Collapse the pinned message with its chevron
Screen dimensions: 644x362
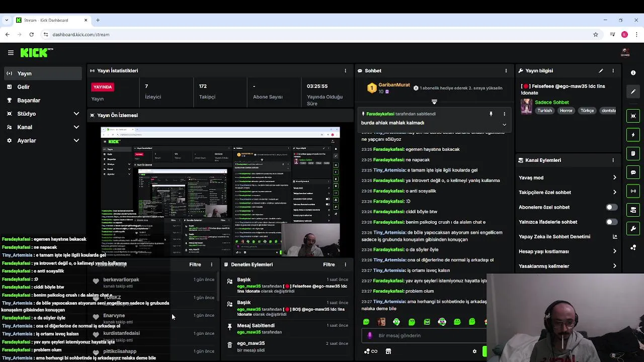[504, 125]
